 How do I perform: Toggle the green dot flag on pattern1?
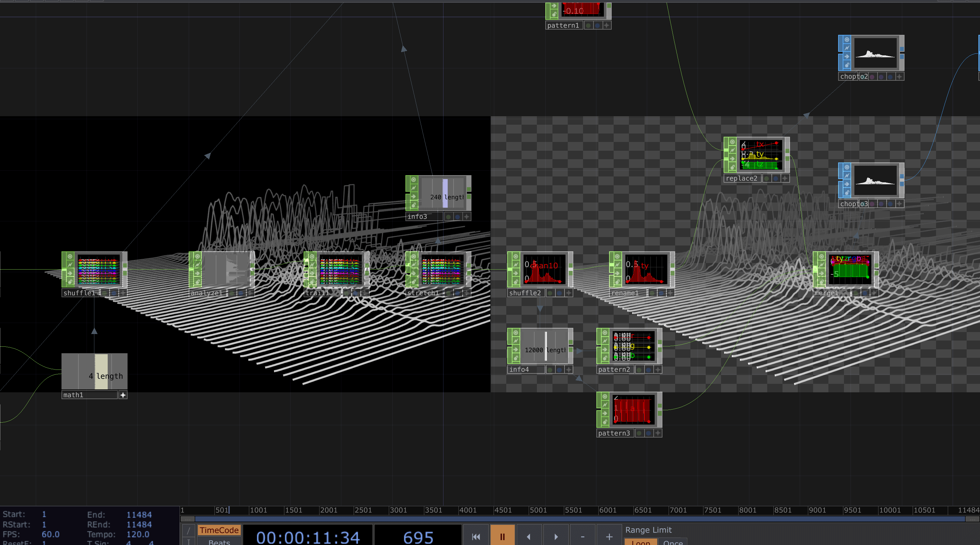coord(589,25)
